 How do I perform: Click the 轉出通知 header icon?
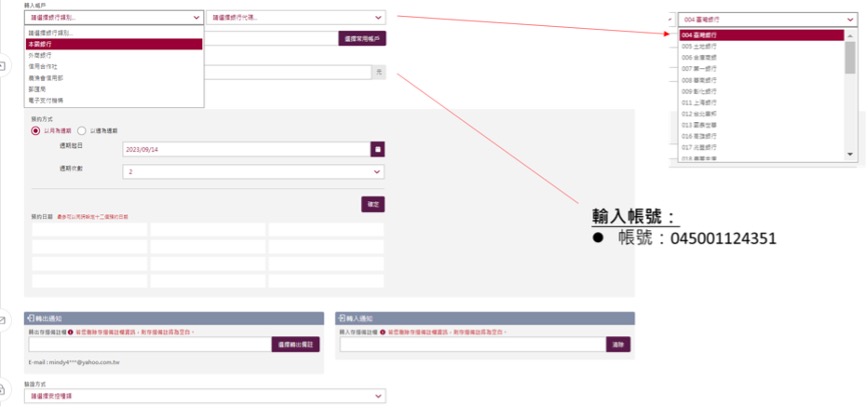(x=30, y=318)
